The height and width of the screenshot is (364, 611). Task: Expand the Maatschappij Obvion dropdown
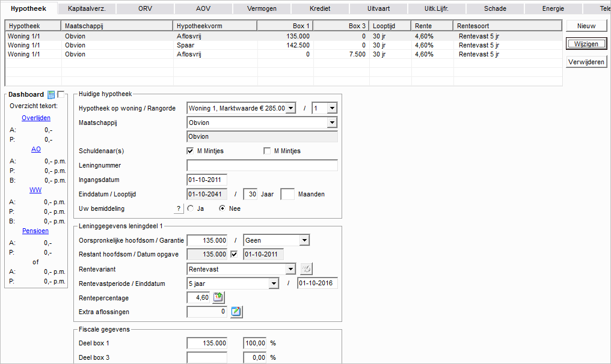click(332, 123)
